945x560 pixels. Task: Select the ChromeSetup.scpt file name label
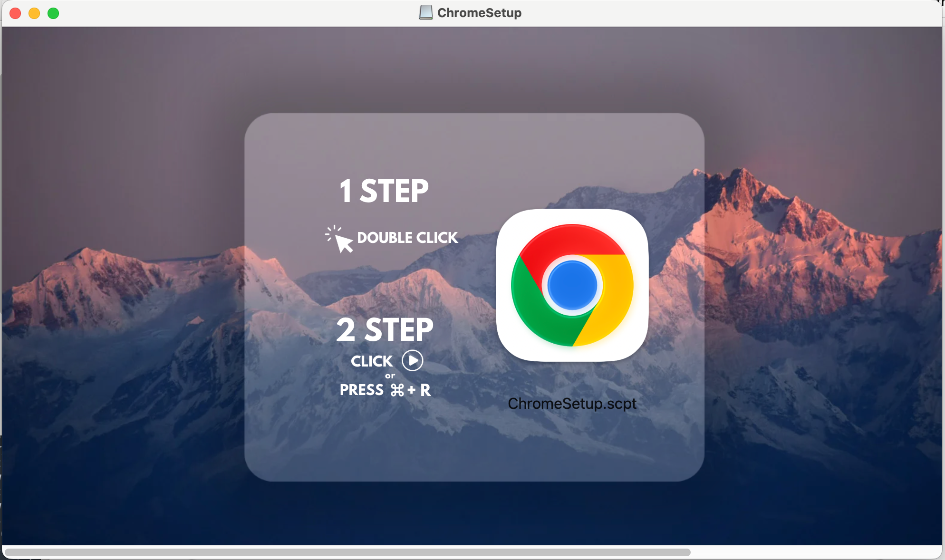pyautogui.click(x=572, y=404)
